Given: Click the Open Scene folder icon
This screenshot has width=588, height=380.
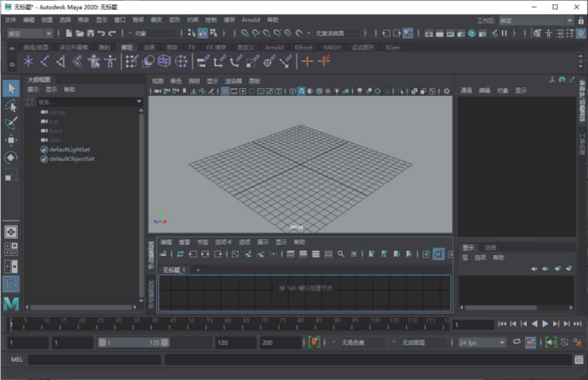Looking at the screenshot, I should [x=79, y=33].
